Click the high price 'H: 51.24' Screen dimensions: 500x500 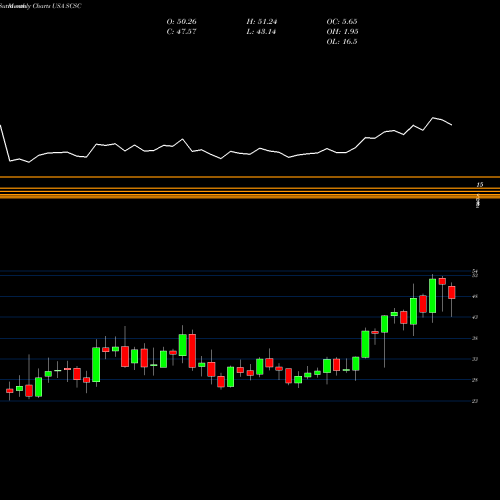(x=262, y=22)
